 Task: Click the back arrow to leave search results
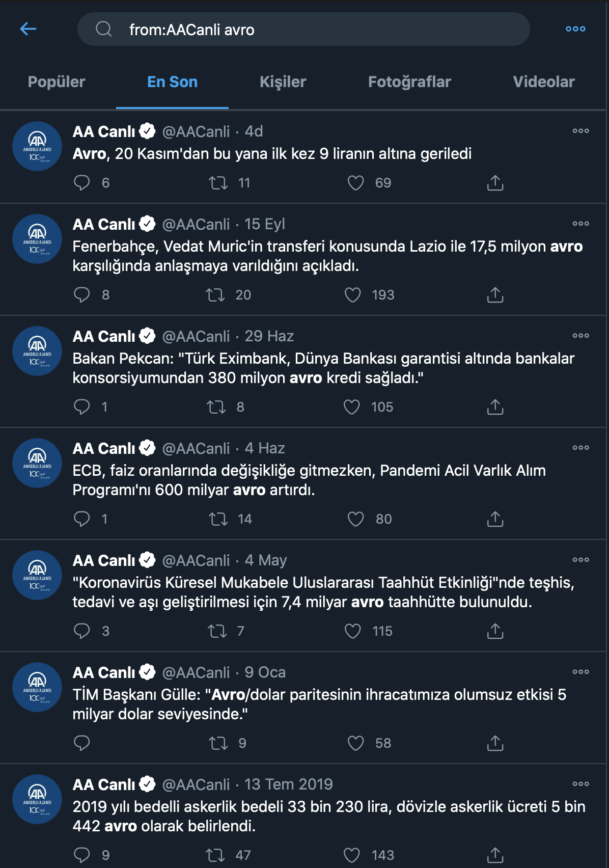(29, 29)
